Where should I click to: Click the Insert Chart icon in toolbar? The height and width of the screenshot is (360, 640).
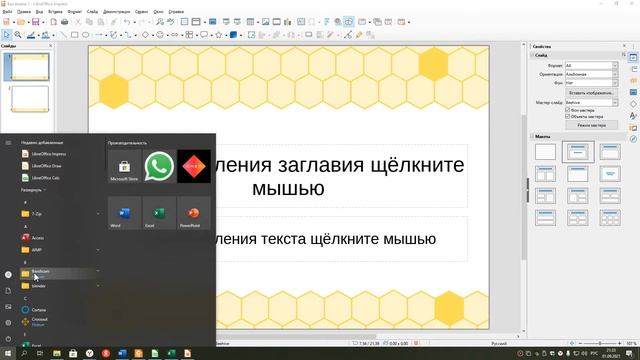[288, 22]
